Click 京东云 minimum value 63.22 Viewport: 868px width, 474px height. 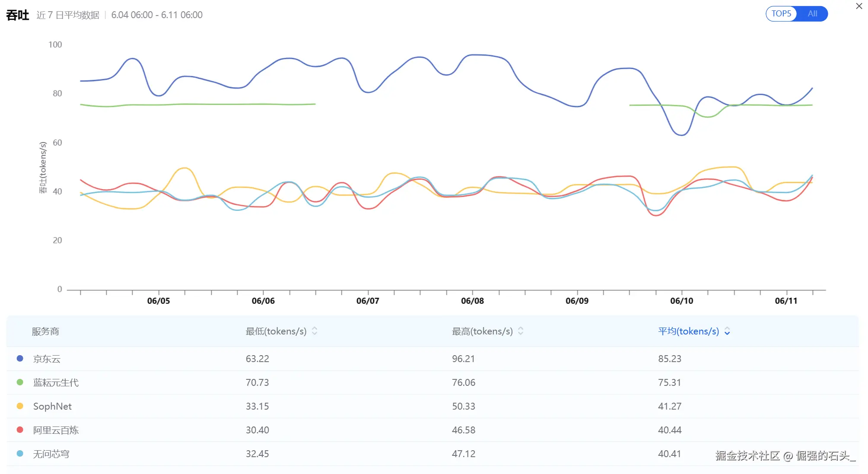click(x=258, y=359)
